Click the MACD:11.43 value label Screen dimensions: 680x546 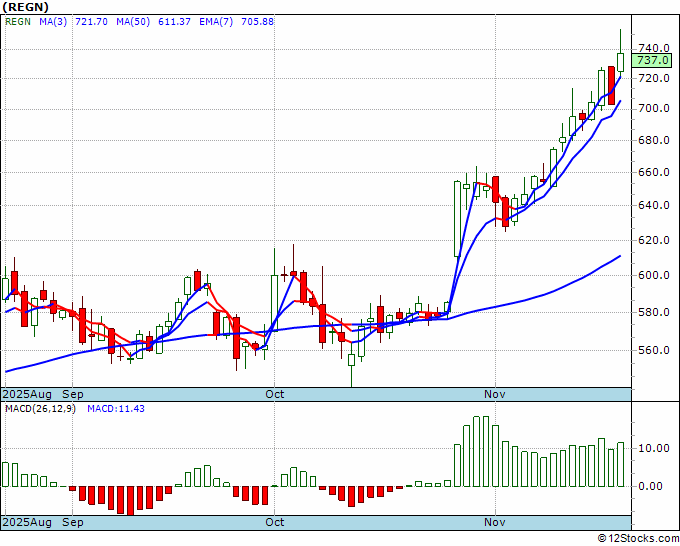tap(116, 409)
